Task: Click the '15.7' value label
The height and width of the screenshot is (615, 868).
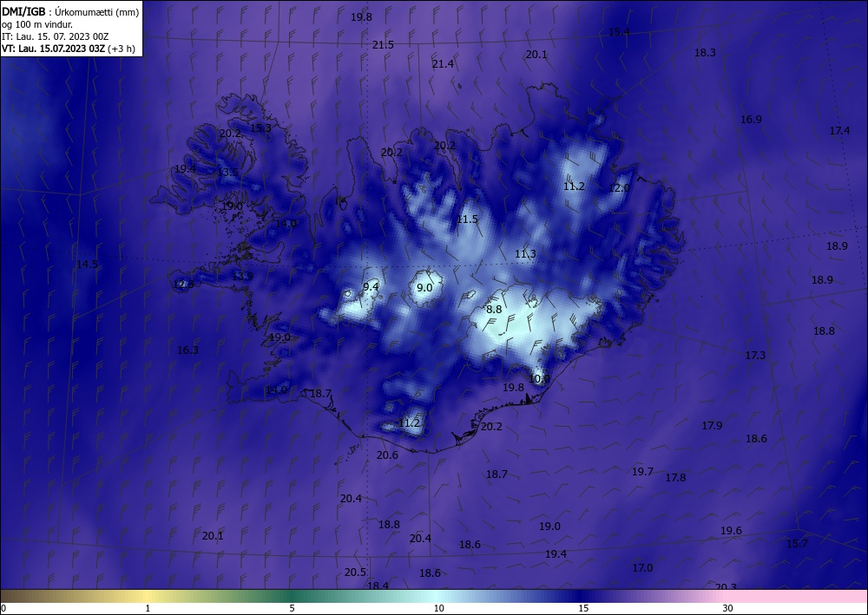Action: (x=797, y=544)
